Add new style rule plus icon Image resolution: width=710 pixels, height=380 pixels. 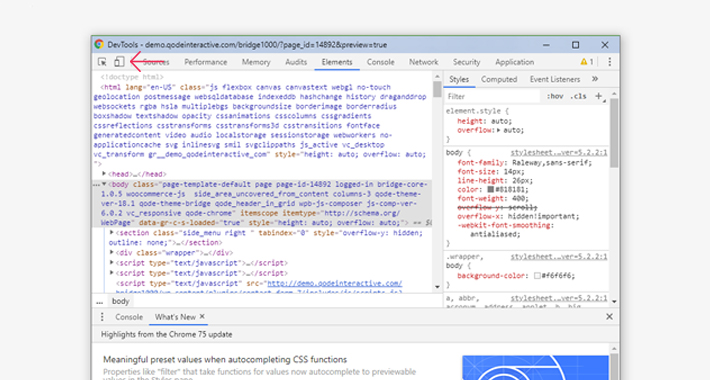pos(599,96)
